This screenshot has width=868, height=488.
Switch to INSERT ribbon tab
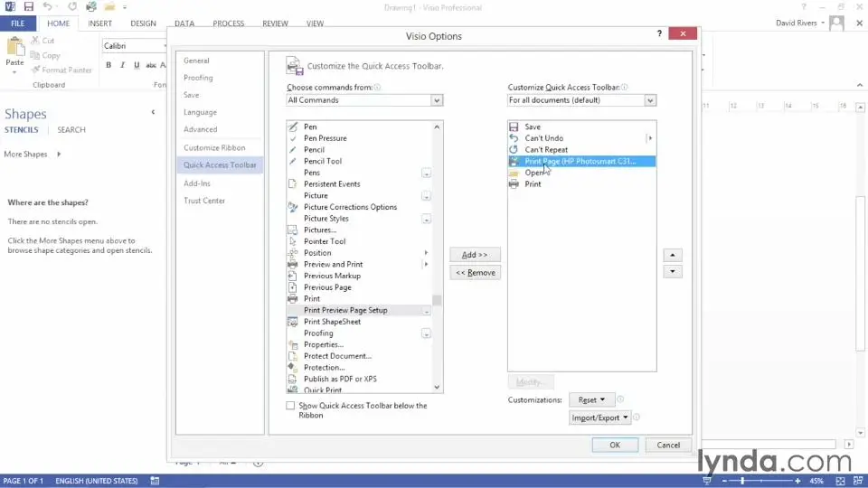tap(99, 23)
